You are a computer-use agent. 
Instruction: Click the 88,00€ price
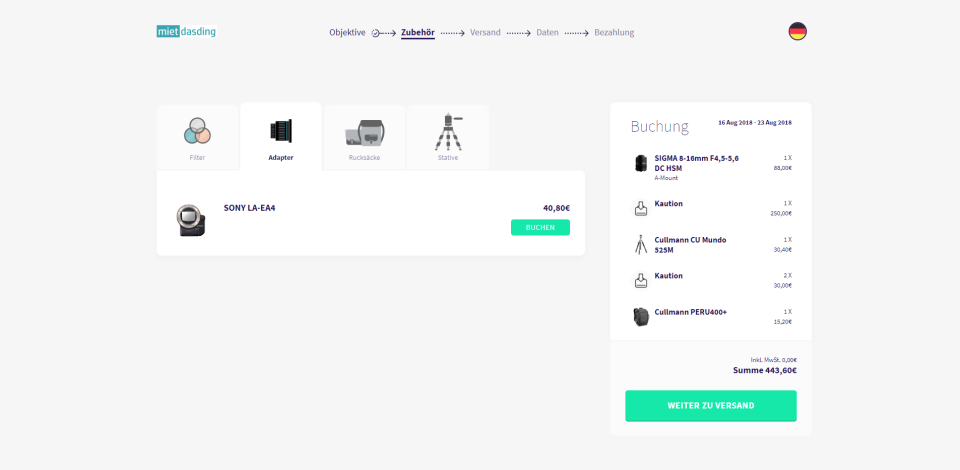(x=782, y=168)
